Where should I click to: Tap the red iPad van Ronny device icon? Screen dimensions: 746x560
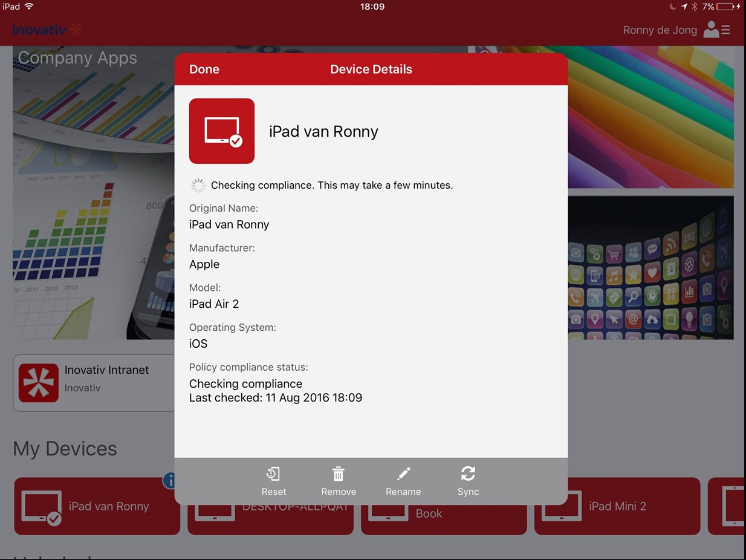point(222,131)
